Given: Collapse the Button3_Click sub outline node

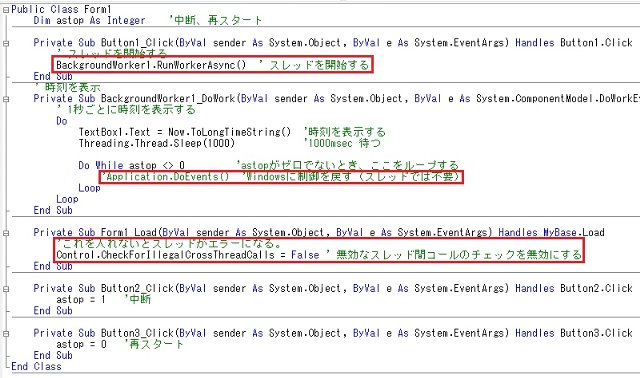Looking at the screenshot, I should 6,334.
